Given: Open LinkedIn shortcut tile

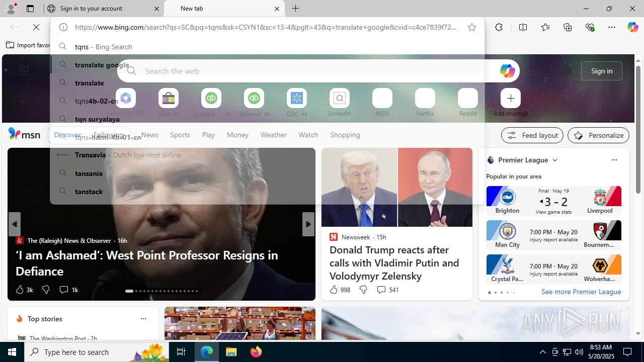Looking at the screenshot, I should click(x=340, y=103).
